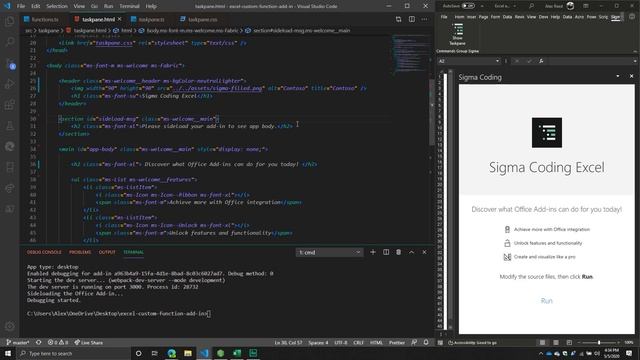
Task: Click the feedback icon in VS Code status bar
Action: tap(414, 342)
